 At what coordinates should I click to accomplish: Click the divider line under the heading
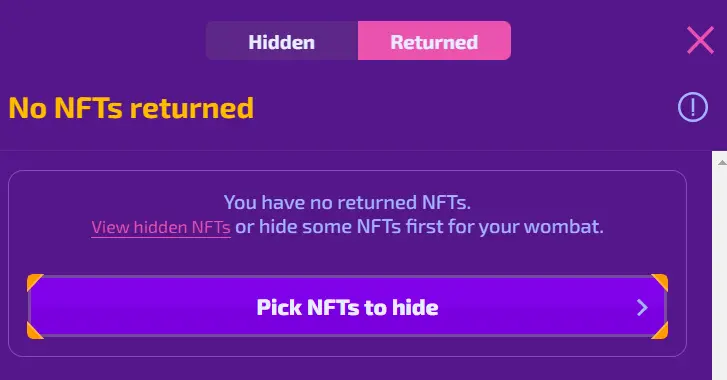(356, 150)
